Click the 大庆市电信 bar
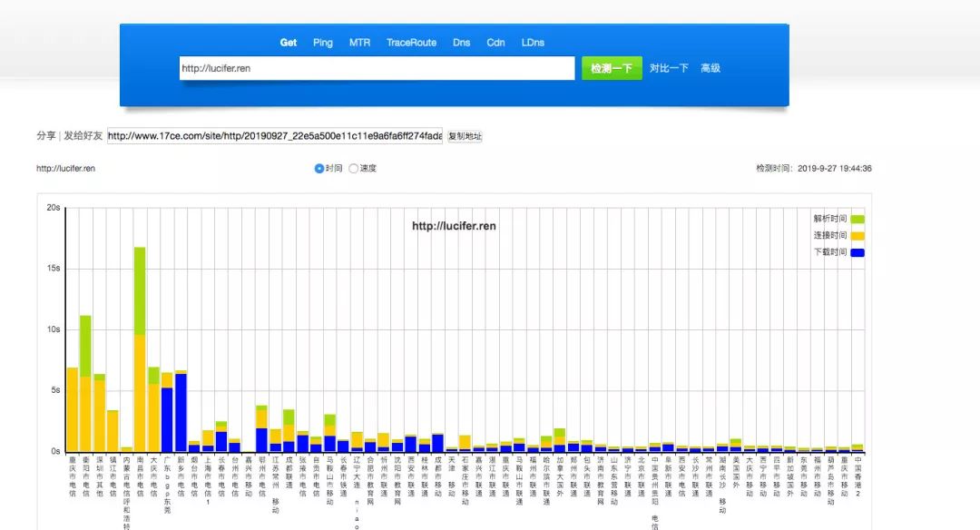 coord(153,409)
